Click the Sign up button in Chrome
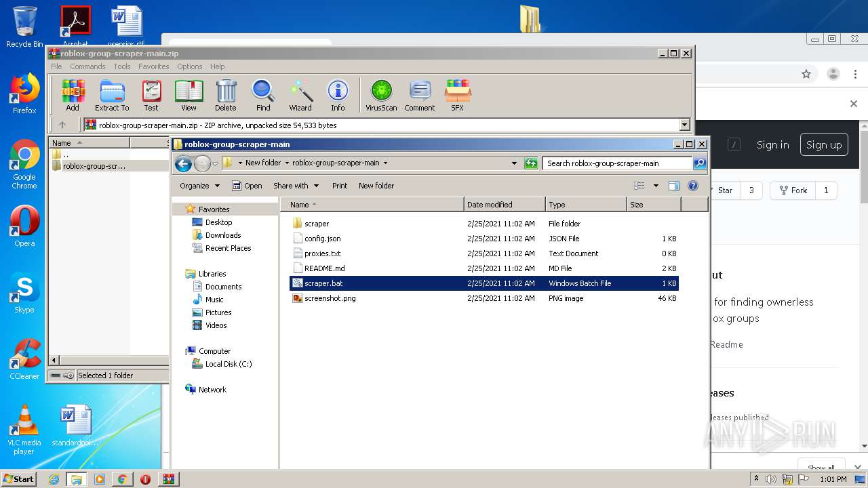The width and height of the screenshot is (868, 488). click(824, 144)
